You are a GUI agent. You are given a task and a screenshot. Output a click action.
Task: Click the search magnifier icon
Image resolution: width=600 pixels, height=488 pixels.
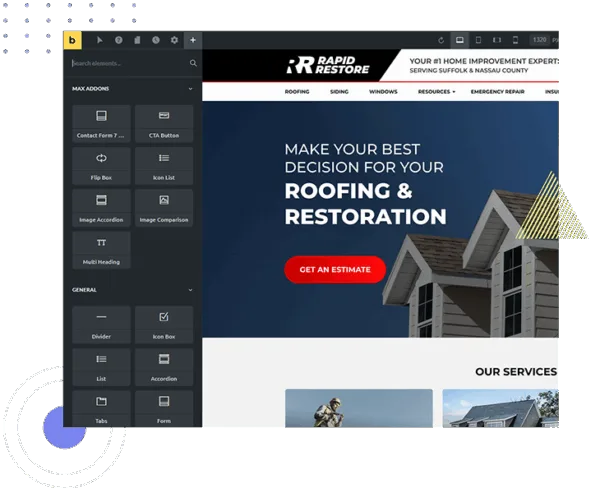pos(193,63)
